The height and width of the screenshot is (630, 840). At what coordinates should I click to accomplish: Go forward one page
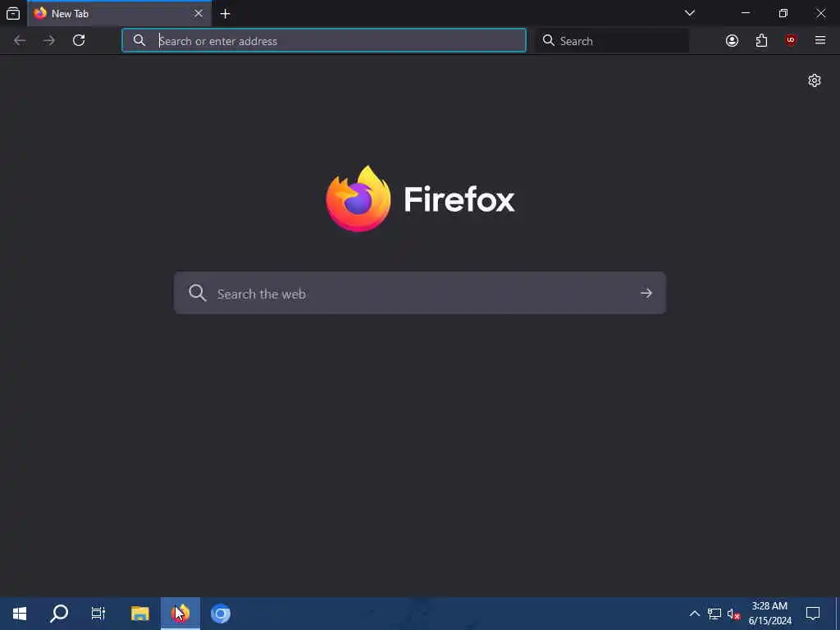point(49,40)
